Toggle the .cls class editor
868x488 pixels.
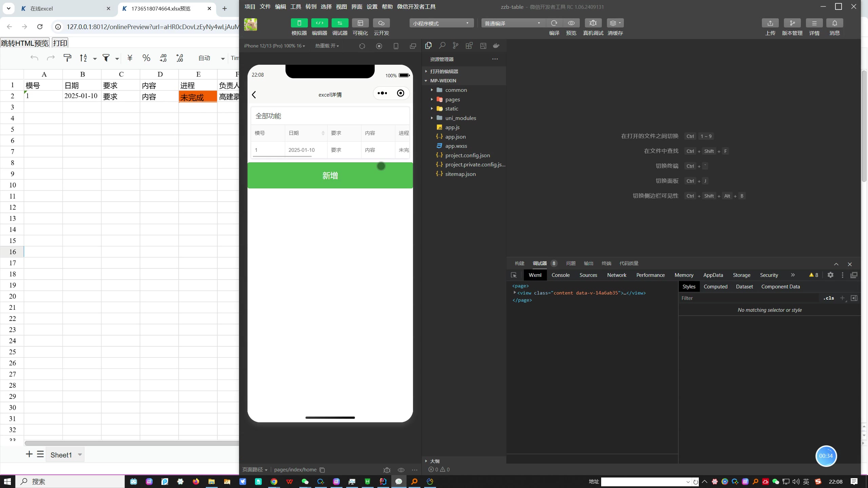[x=829, y=298]
